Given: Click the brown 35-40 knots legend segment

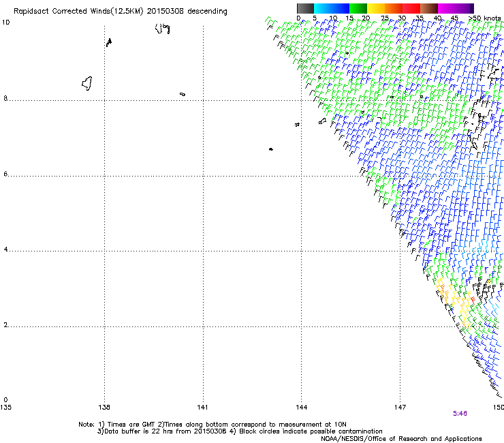Looking at the screenshot, I should pos(429,8).
